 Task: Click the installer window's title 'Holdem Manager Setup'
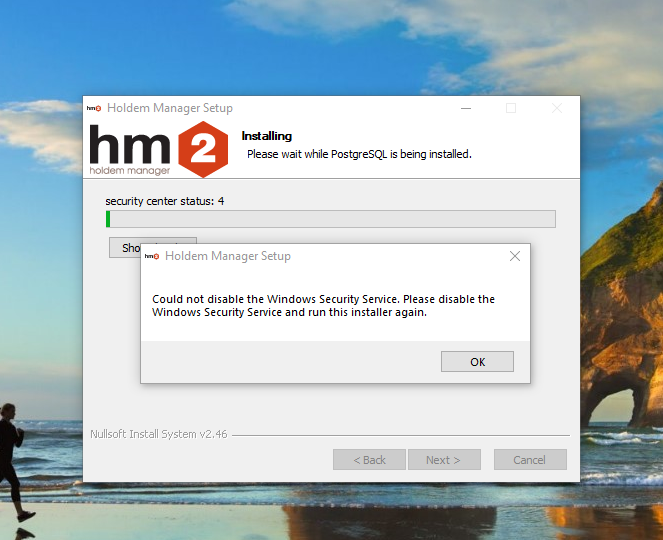170,108
